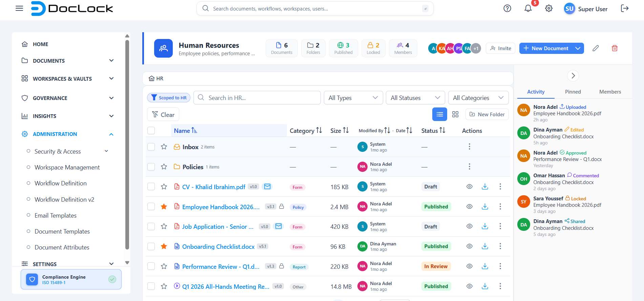Open more actions for Performance Review row
The height and width of the screenshot is (301, 644).
coord(500,266)
